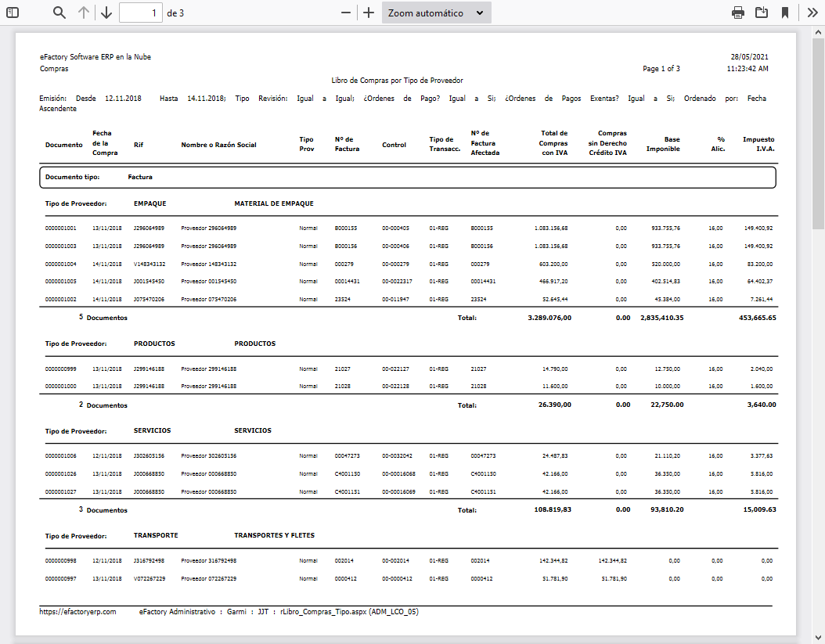Click the "Nombre o Razón Social" column header
Viewport: 825px width, 644px height.
tap(218, 145)
